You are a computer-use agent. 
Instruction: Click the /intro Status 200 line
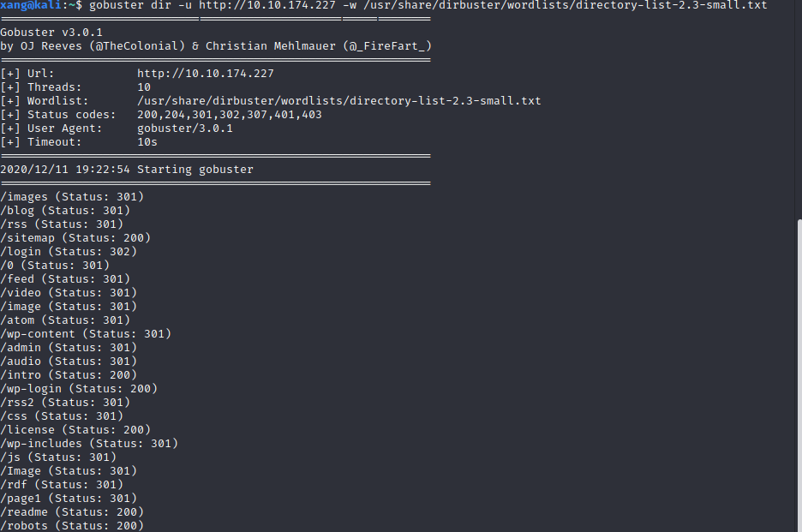69,375
